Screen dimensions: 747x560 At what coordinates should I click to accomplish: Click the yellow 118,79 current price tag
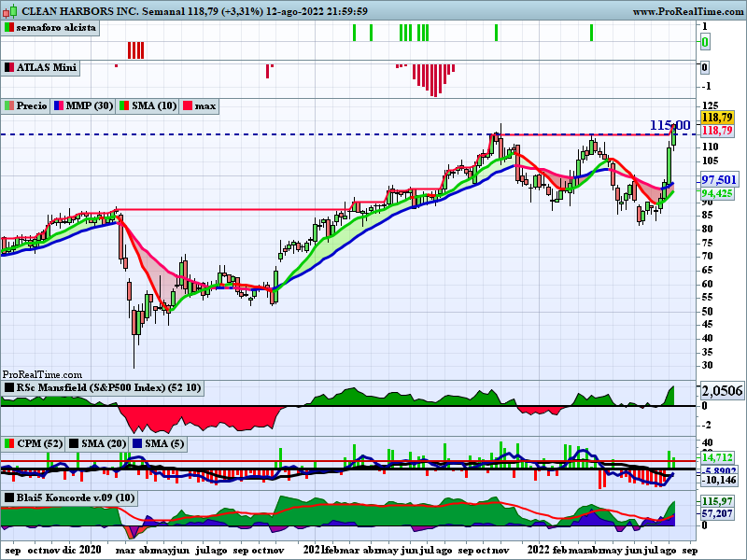pyautogui.click(x=717, y=118)
